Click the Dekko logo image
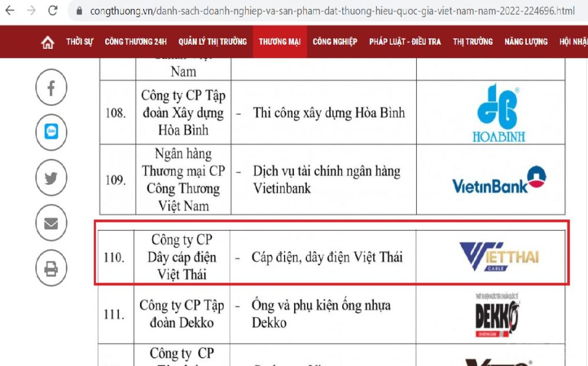Screen dimensions: 588x366 [x=497, y=315]
